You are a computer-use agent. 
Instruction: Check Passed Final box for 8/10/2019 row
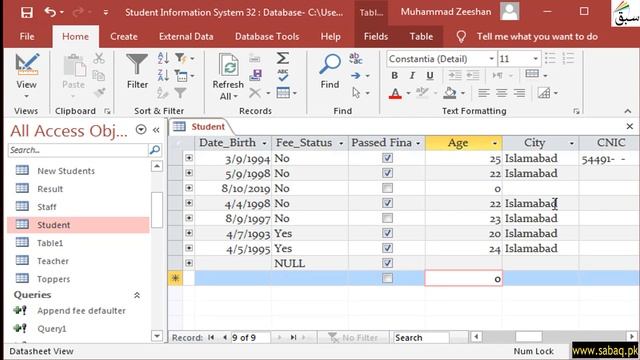(387, 188)
